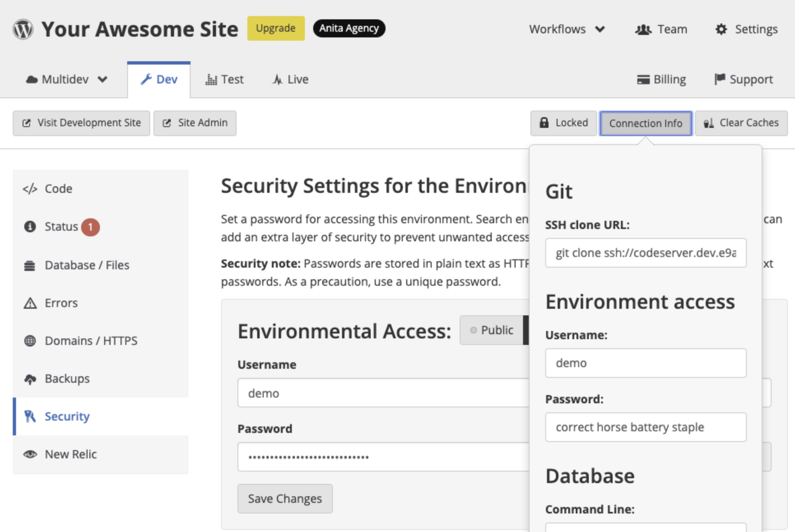Viewport: 795px width, 532px height.
Task: Click the Code brackets icon in sidebar
Action: (30, 189)
